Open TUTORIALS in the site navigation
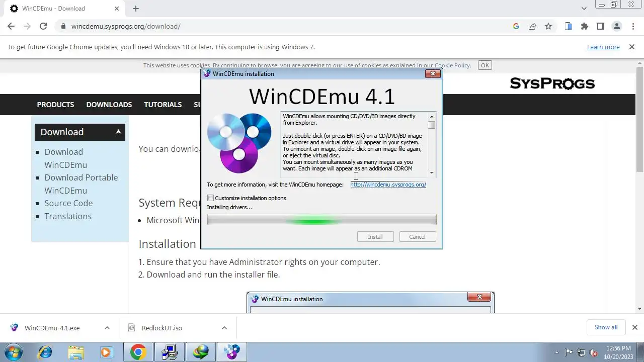This screenshot has height=362, width=644. point(163,105)
